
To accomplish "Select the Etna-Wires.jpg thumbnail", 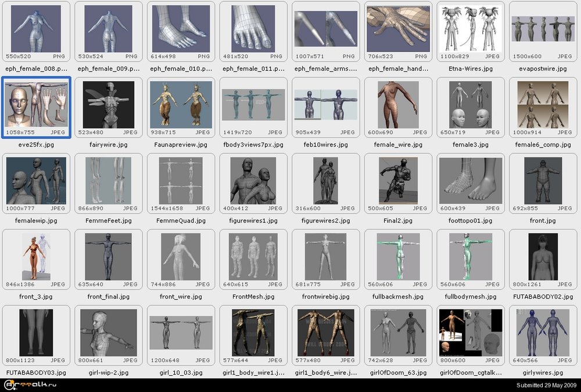I will 470,28.
